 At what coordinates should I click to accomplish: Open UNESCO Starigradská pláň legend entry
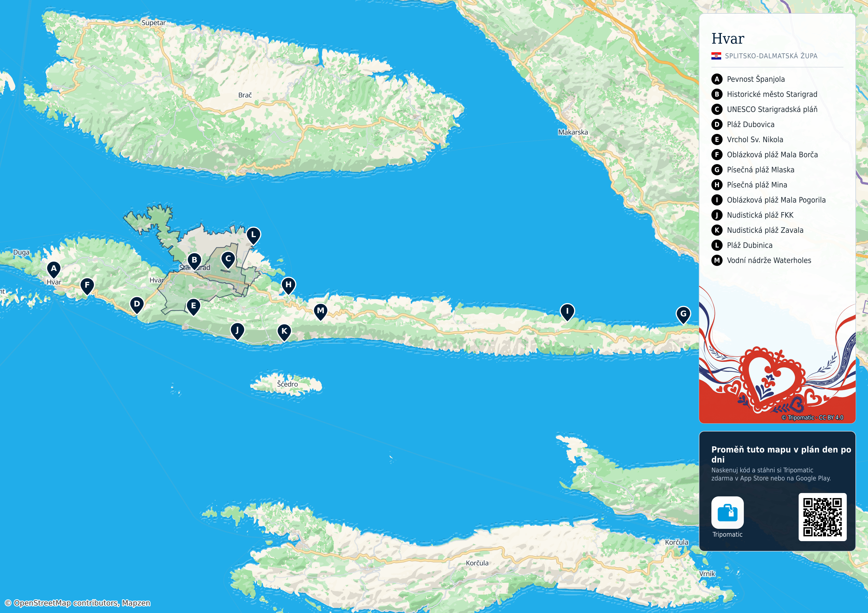(x=772, y=109)
